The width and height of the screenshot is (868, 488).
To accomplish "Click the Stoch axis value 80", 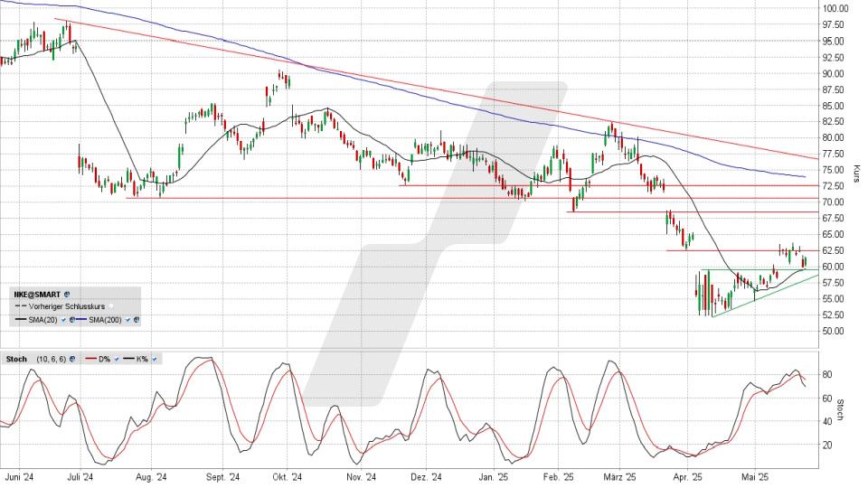I will pos(827,375).
